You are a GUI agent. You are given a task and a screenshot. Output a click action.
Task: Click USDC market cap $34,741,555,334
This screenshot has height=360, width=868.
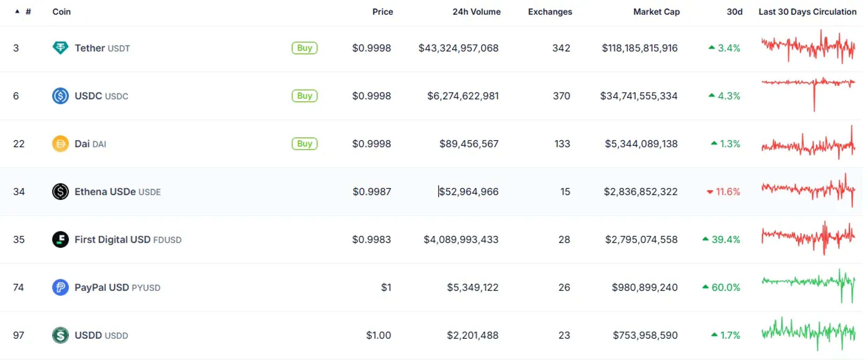coord(639,96)
